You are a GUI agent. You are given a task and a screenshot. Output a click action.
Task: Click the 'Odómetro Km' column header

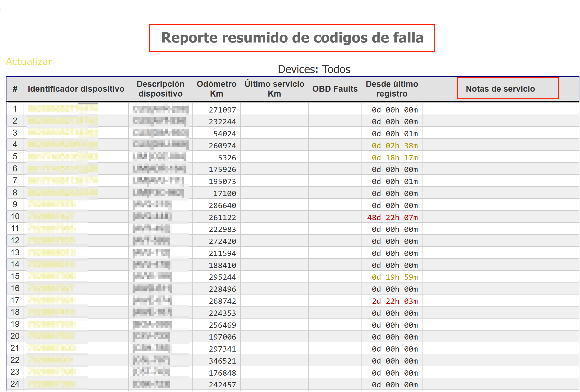216,89
